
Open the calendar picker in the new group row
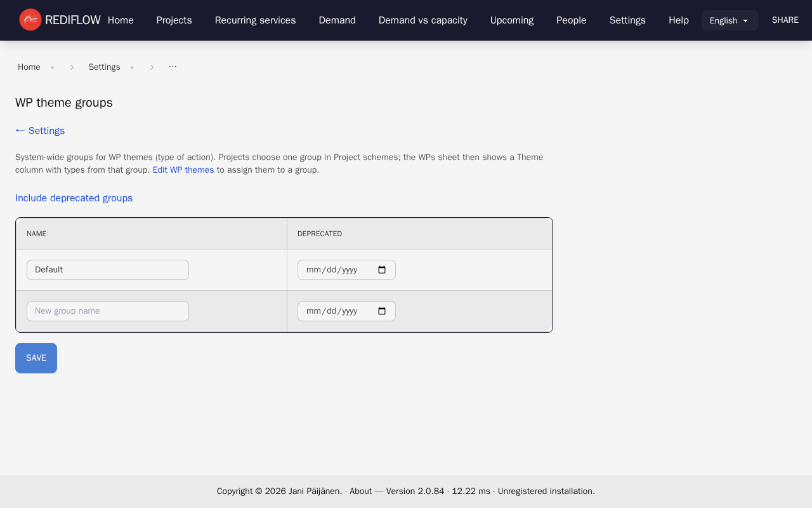click(x=381, y=311)
